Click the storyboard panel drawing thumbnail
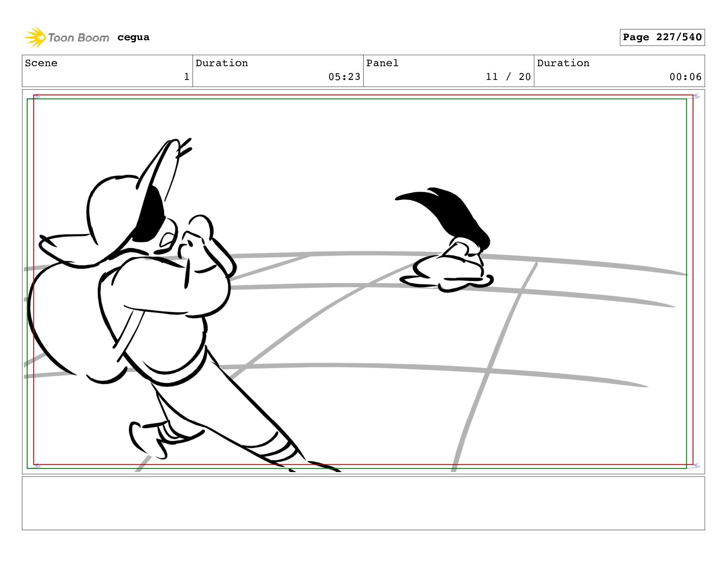This screenshot has width=728, height=563. click(363, 282)
